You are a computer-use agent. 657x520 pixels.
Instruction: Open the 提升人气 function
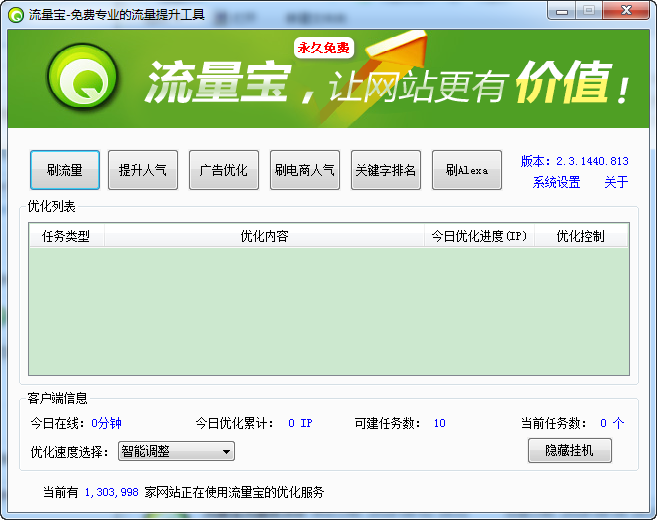[x=143, y=170]
